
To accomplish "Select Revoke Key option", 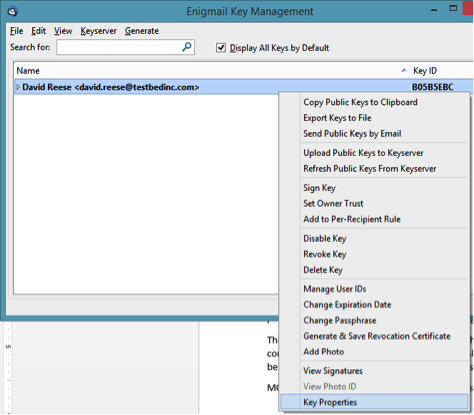I will point(325,254).
